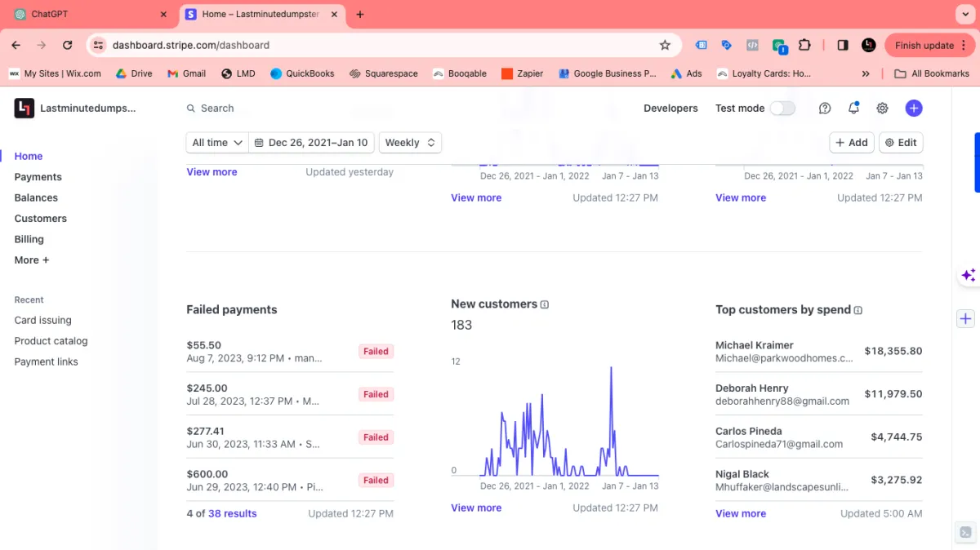Click the right-edge plus panel icon
This screenshot has width=980, height=550.
[x=965, y=319]
